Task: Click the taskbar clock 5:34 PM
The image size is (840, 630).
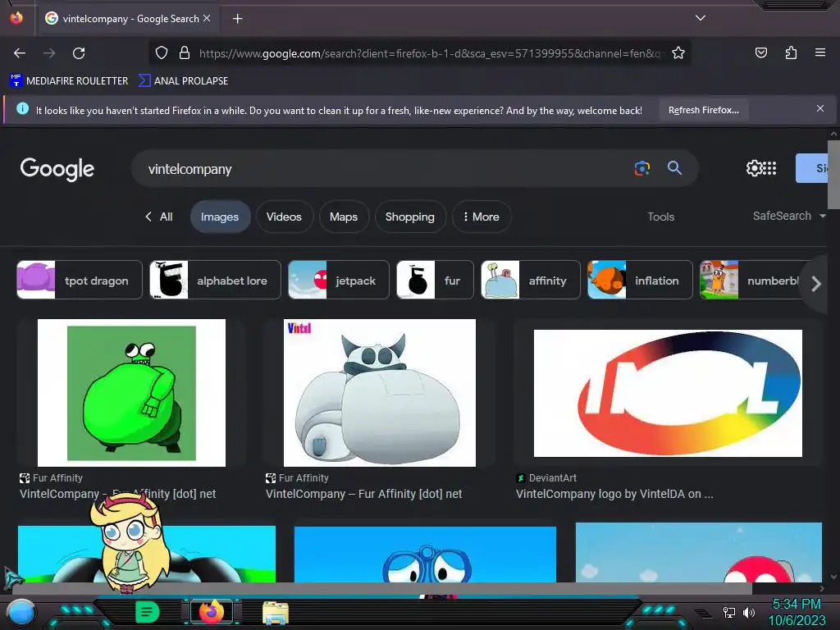Action: [x=796, y=605]
